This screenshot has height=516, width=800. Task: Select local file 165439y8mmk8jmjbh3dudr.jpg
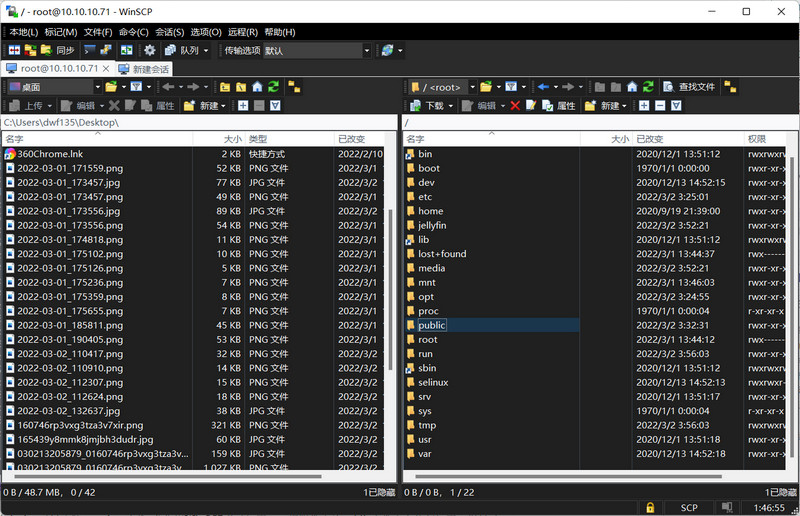(85, 439)
